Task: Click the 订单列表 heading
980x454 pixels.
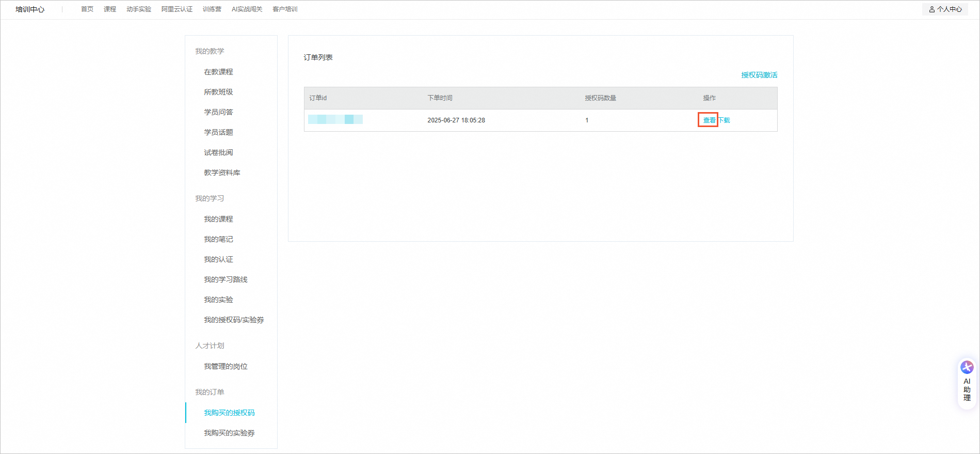Action: tap(318, 57)
